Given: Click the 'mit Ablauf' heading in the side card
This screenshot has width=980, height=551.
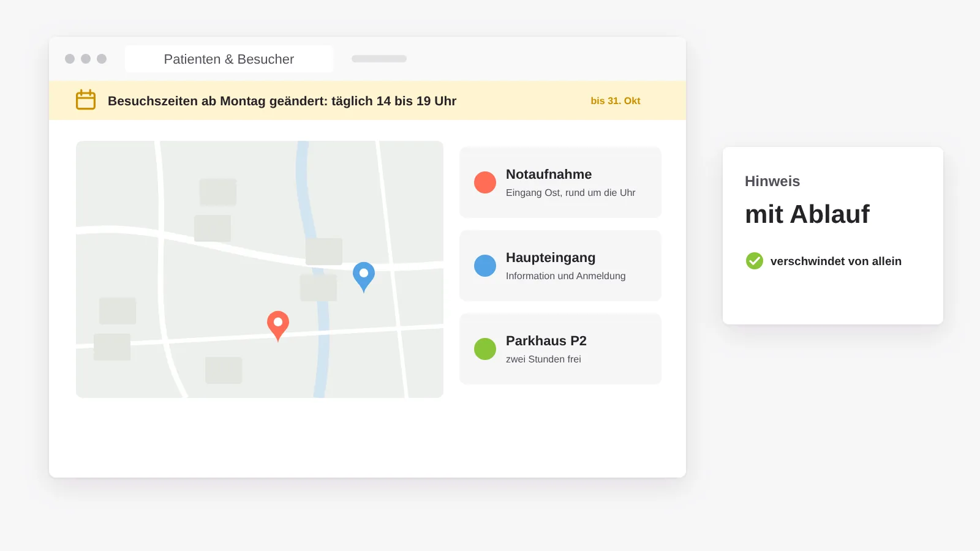Looking at the screenshot, I should pos(807,214).
